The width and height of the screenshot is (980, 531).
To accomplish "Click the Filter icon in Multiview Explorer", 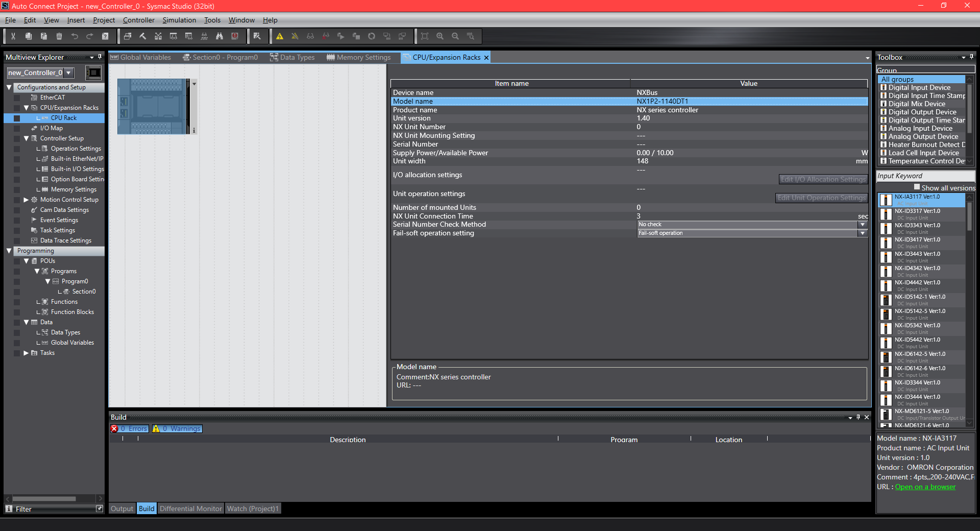I will [x=9, y=509].
